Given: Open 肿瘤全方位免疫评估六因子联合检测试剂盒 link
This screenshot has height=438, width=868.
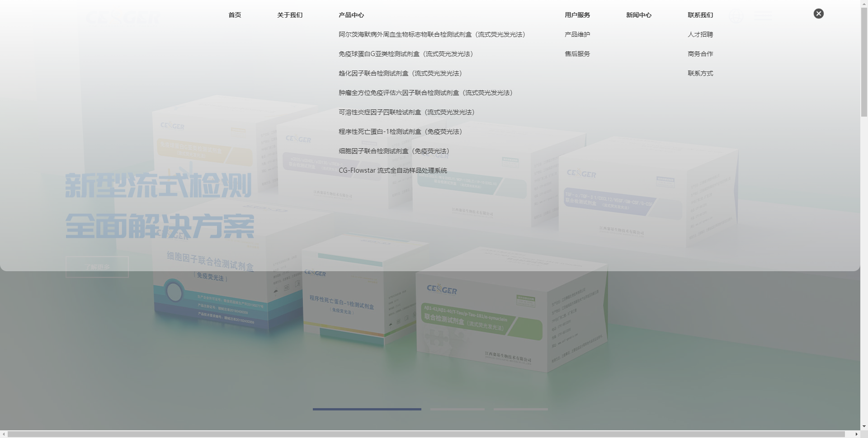Looking at the screenshot, I should click(425, 93).
